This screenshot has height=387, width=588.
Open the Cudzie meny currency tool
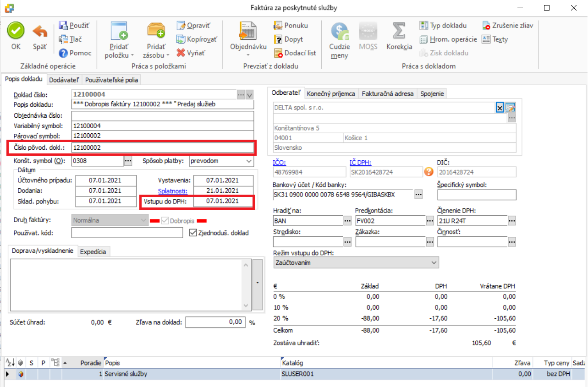click(339, 32)
